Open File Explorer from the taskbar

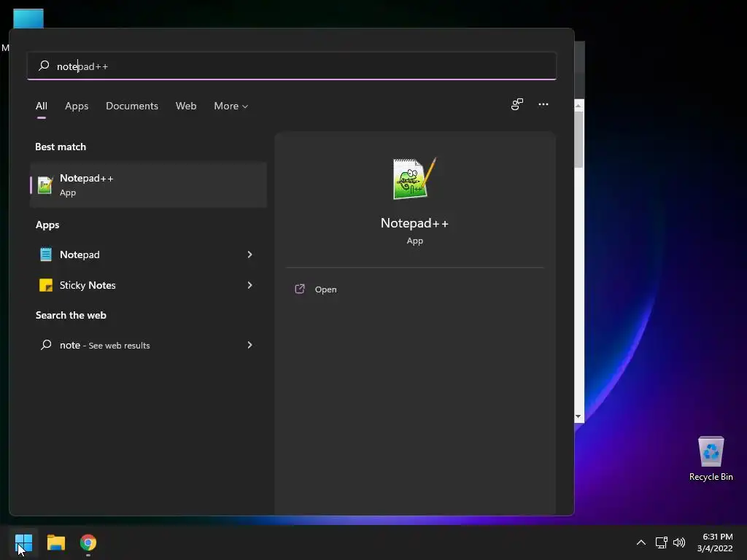55,542
